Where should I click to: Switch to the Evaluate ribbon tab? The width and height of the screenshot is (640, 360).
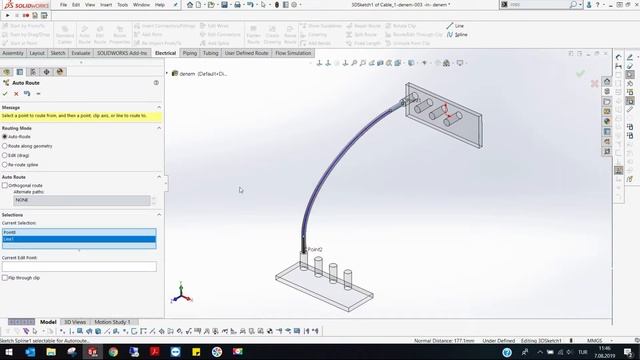coord(81,53)
